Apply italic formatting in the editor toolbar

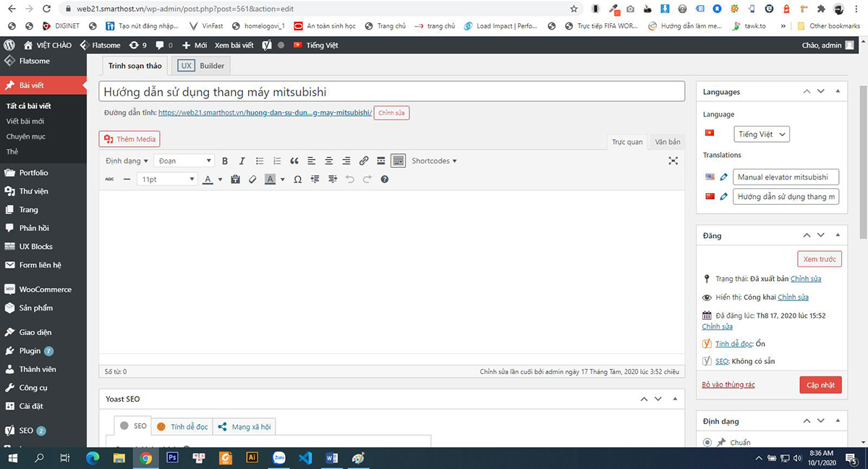(x=242, y=161)
